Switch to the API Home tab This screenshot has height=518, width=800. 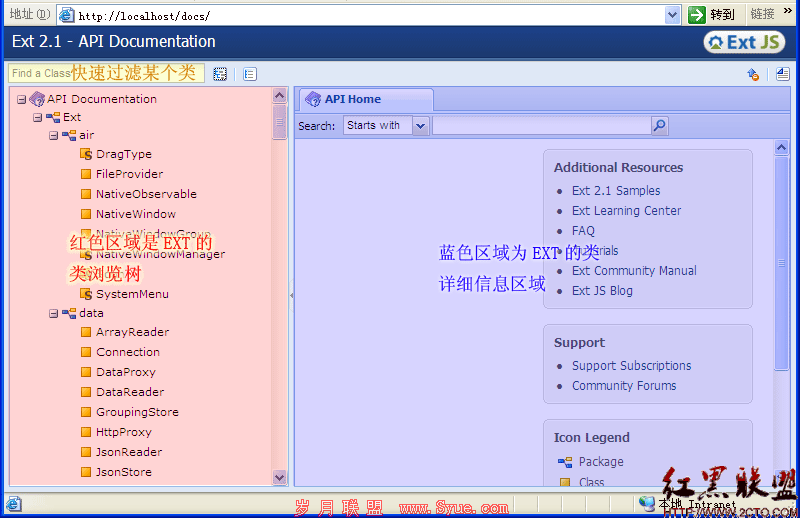pyautogui.click(x=366, y=99)
